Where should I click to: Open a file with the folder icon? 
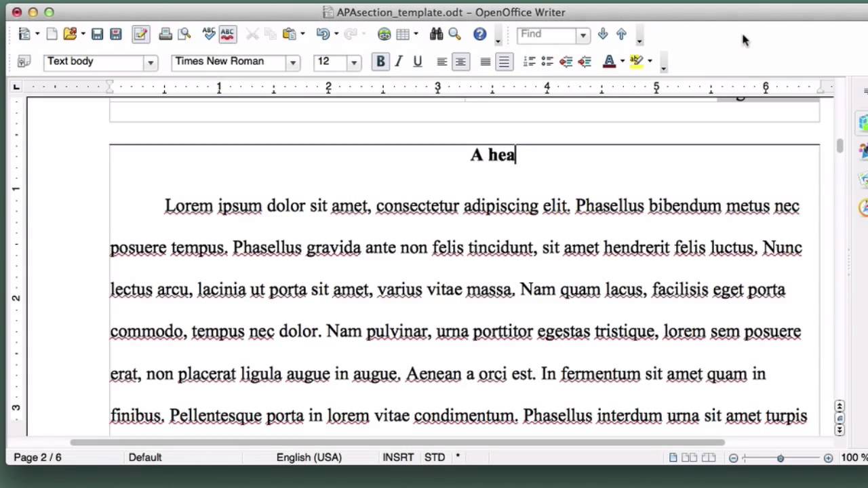point(70,34)
